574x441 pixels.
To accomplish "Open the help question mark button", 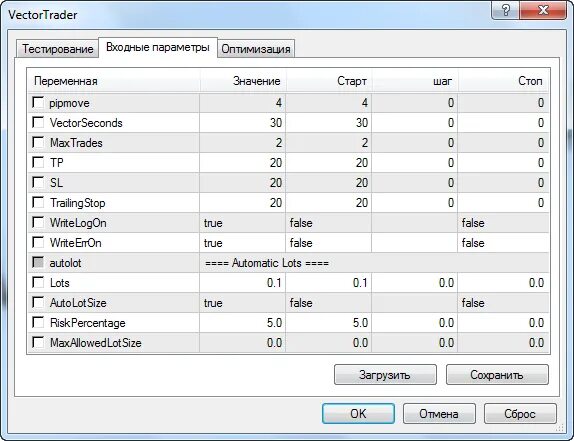I will click(x=505, y=10).
